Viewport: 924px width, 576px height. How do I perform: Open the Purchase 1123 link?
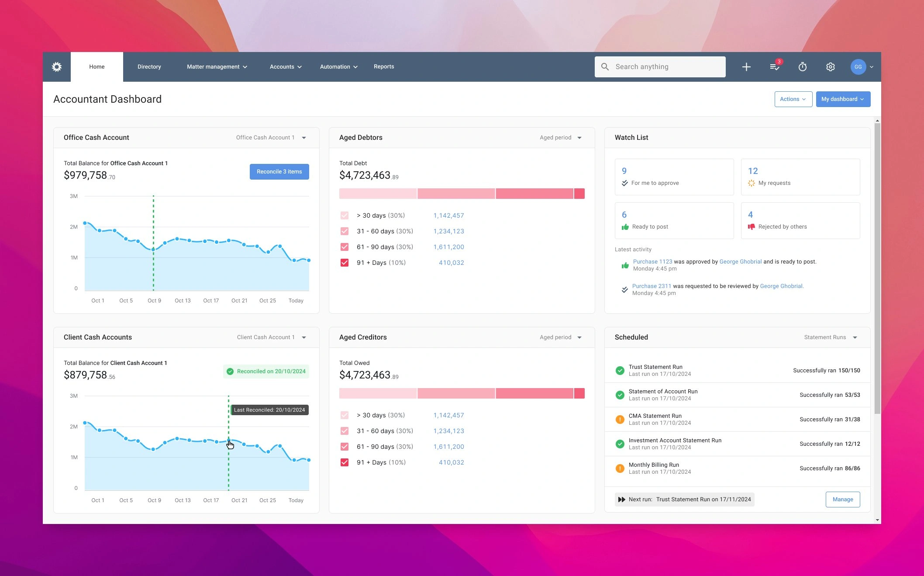coord(652,261)
